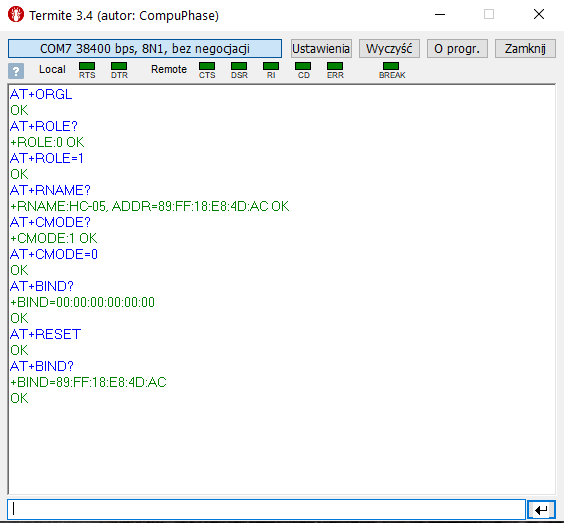
Task: Click the CD status indicator
Action: point(303,66)
